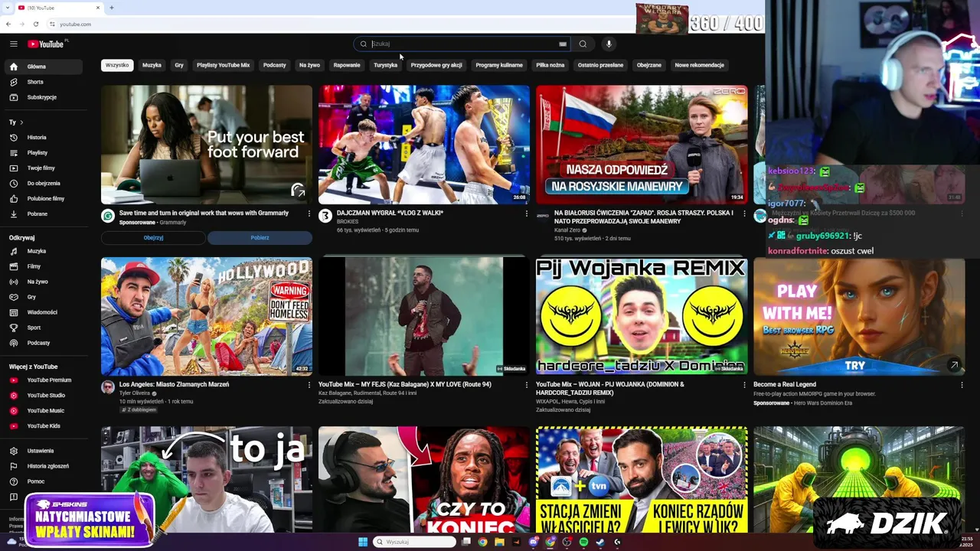The width and height of the screenshot is (980, 551).
Task: Open Na żywo in sidebar
Action: click(x=43, y=282)
